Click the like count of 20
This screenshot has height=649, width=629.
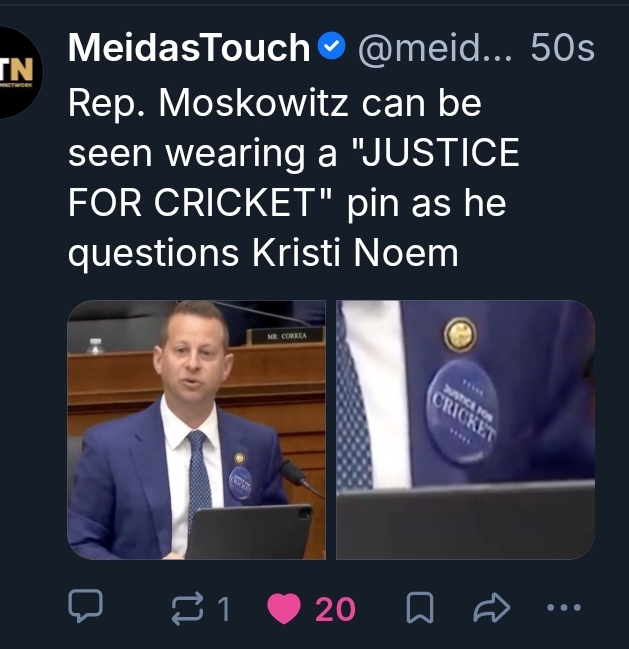click(x=335, y=608)
